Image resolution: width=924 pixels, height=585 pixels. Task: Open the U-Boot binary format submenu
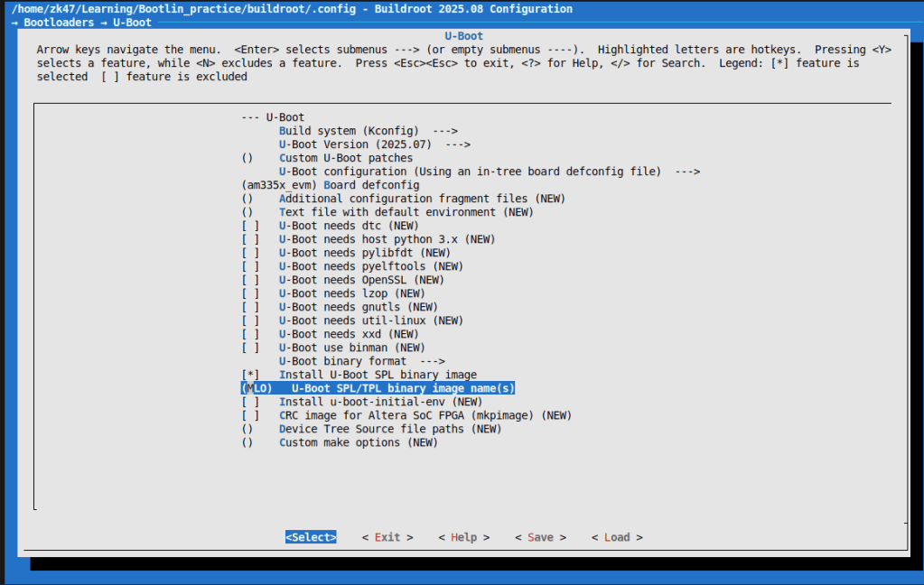coord(361,361)
